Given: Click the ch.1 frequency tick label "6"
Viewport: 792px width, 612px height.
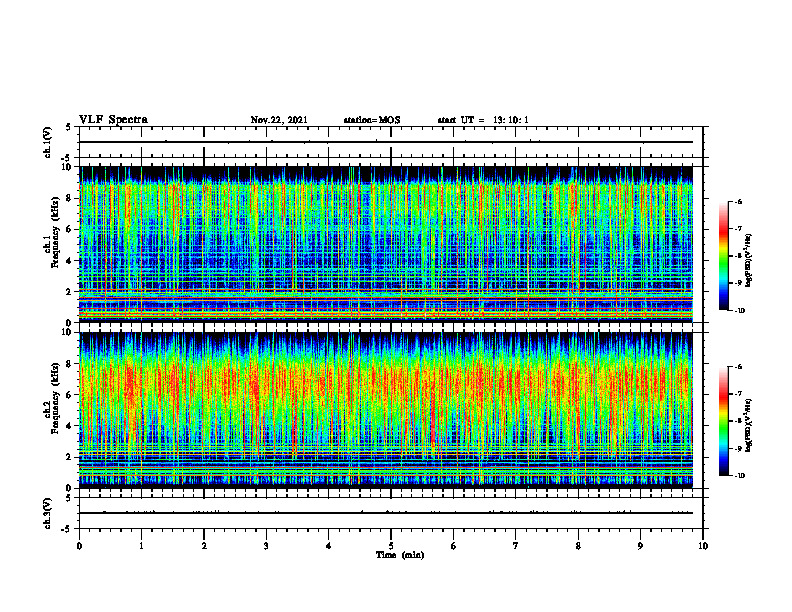Looking at the screenshot, I should 70,229.
